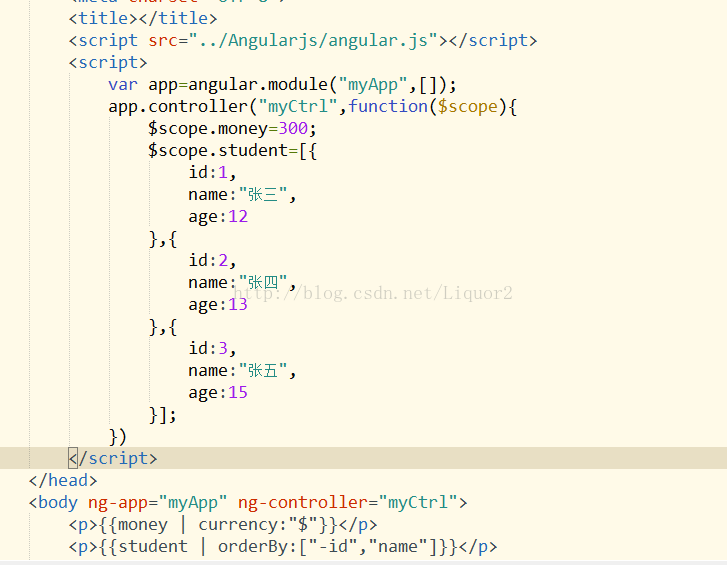Click the $scope parameter in function

coord(467,107)
